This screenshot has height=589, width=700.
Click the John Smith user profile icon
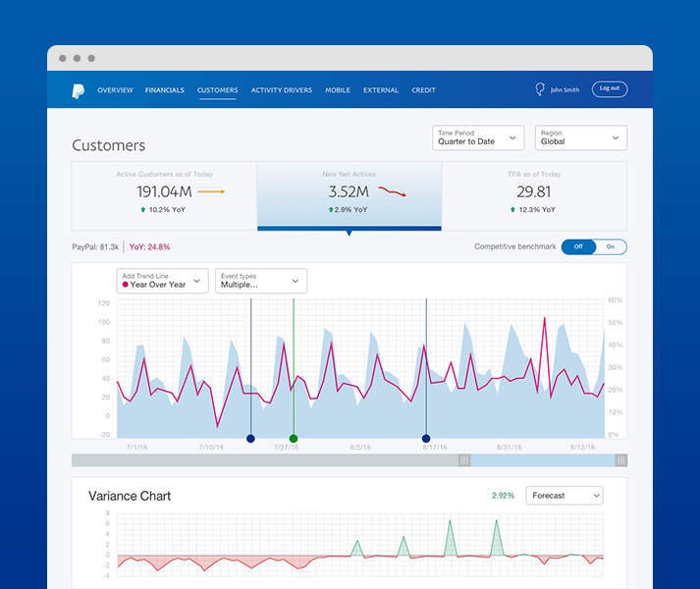539,89
